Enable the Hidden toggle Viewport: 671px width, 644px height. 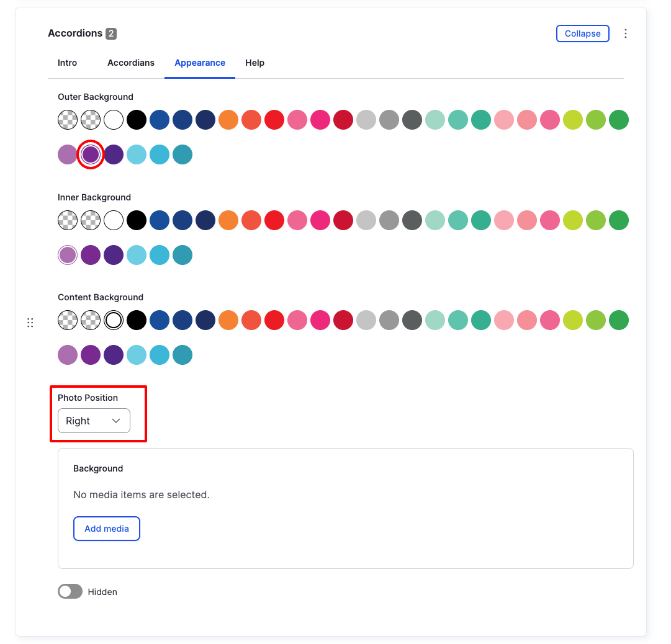pos(70,591)
